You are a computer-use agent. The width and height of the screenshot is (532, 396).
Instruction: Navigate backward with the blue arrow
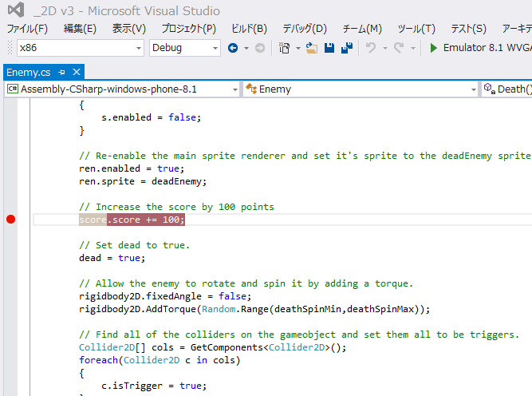[233, 48]
